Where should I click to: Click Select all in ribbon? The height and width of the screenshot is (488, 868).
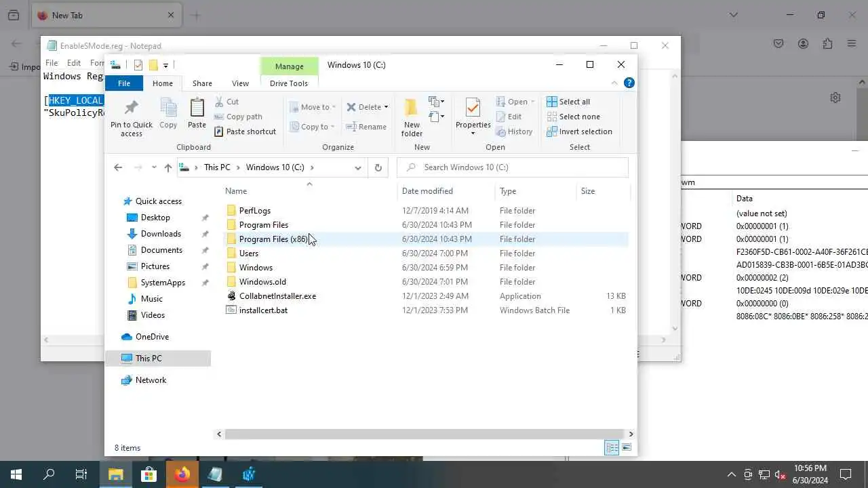[568, 102]
